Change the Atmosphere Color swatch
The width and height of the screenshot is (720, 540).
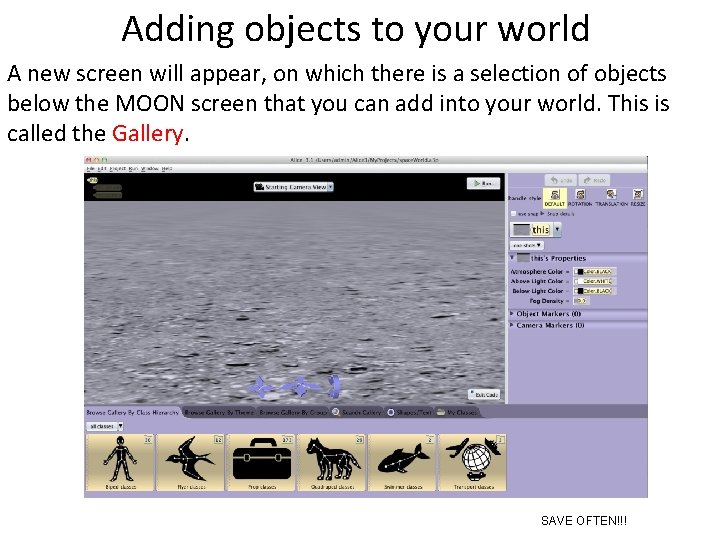594,271
